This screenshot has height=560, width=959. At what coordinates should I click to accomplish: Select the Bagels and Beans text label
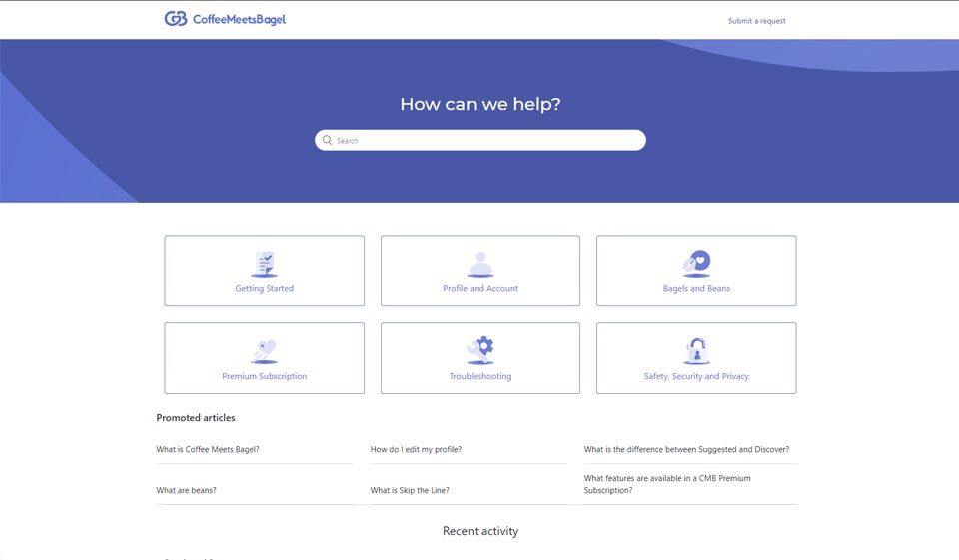tap(696, 289)
